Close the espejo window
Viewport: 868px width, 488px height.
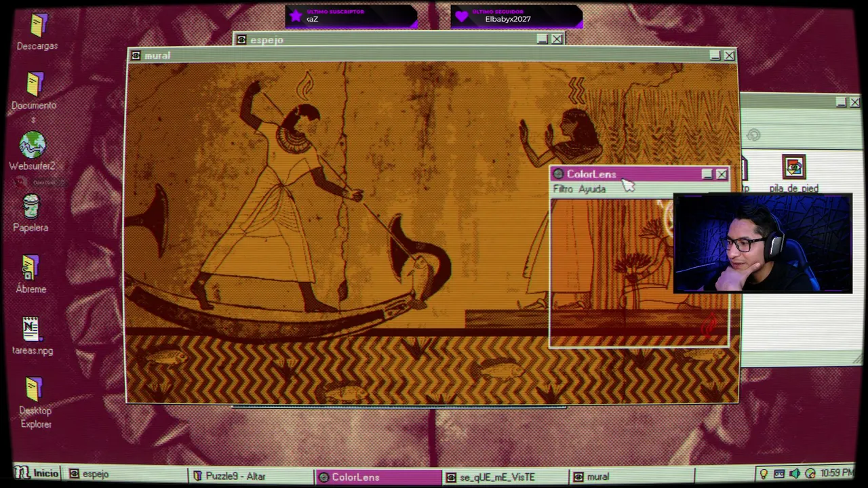pos(557,39)
